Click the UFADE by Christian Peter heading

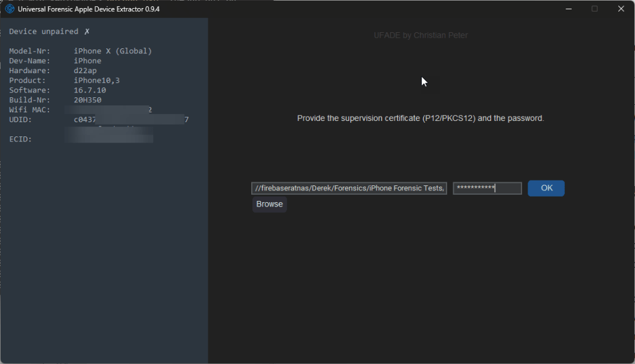(x=420, y=35)
